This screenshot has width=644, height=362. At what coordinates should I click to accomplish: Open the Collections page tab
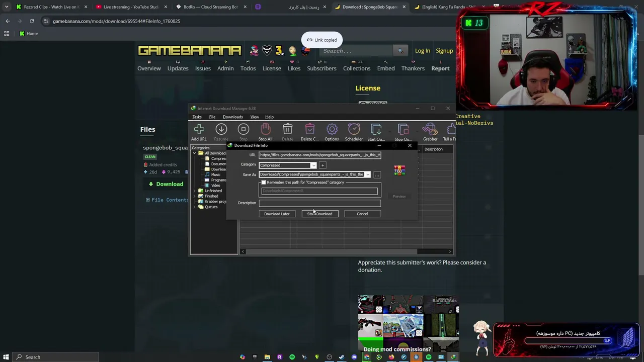click(357, 68)
